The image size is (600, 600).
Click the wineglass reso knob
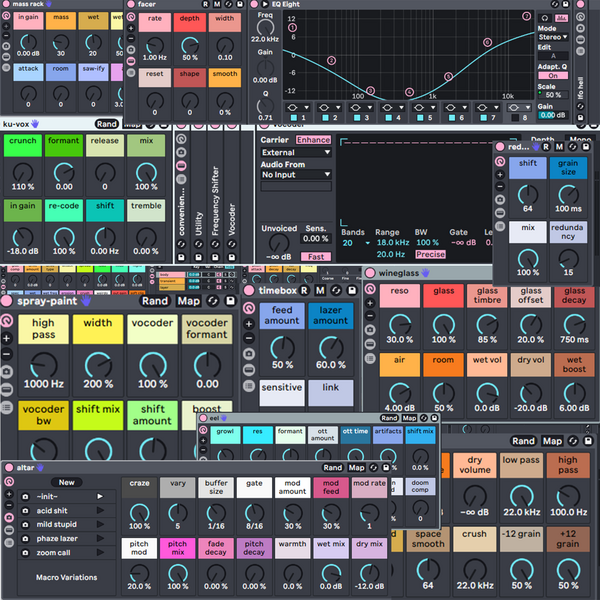(x=400, y=325)
